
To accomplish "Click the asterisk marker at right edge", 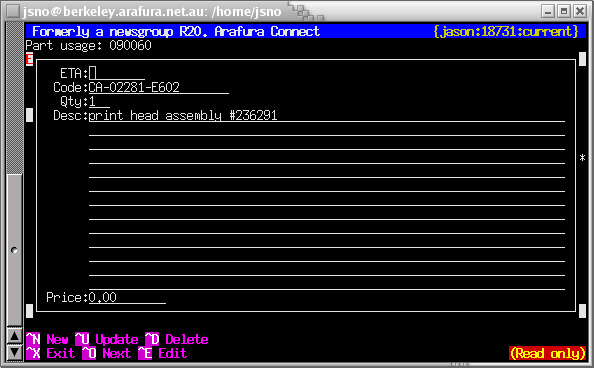I will (582, 158).
